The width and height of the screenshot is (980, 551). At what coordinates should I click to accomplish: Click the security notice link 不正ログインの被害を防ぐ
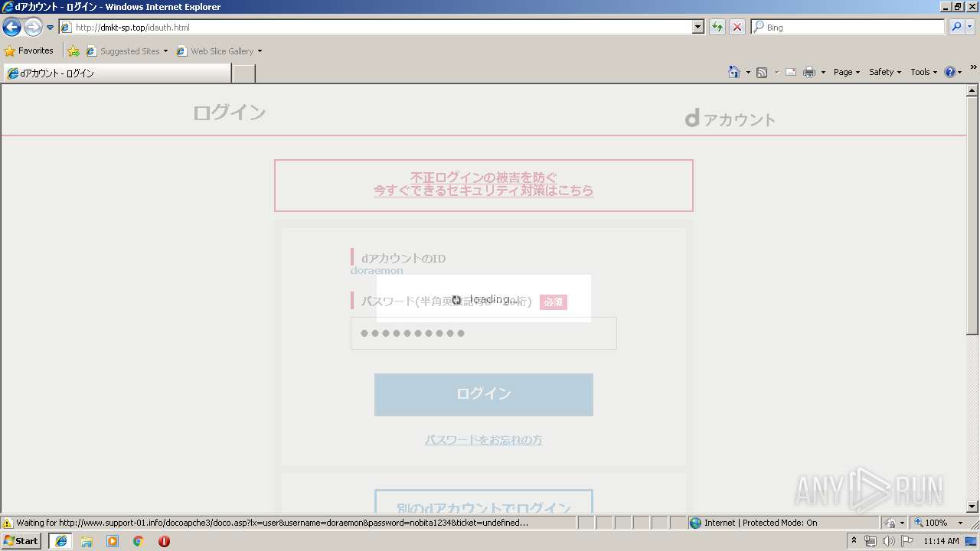(484, 177)
